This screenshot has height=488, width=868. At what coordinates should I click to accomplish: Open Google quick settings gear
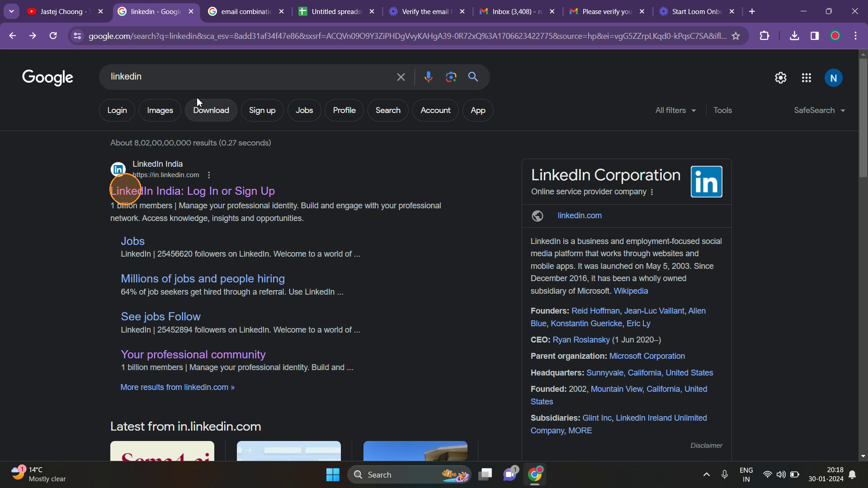(x=780, y=78)
